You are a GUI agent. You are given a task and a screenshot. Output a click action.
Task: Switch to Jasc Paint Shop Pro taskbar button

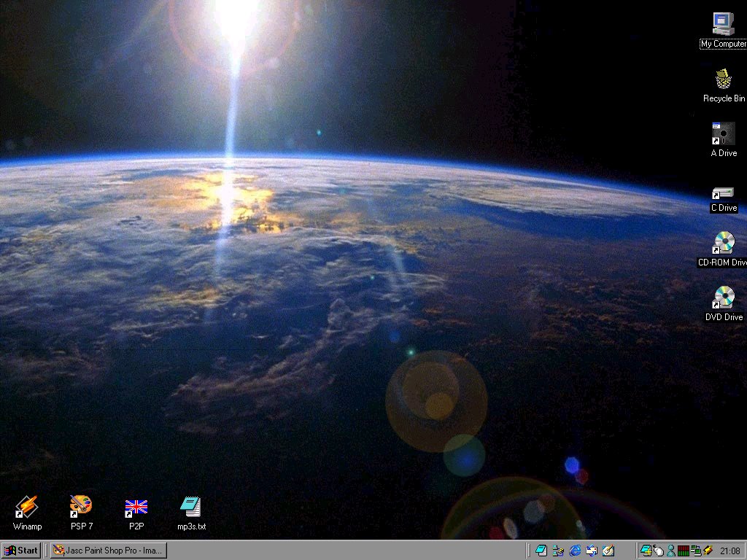[x=108, y=551]
